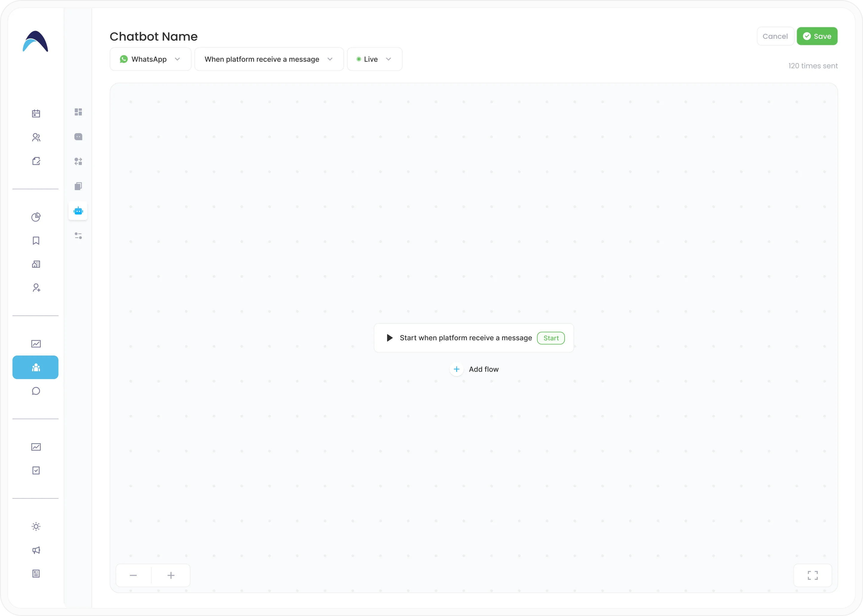Click the '120 times sent' text
The width and height of the screenshot is (863, 616).
coord(813,66)
